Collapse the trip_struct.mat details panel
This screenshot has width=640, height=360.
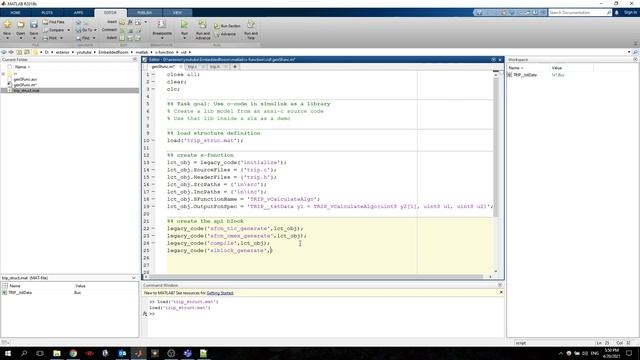coord(133,278)
